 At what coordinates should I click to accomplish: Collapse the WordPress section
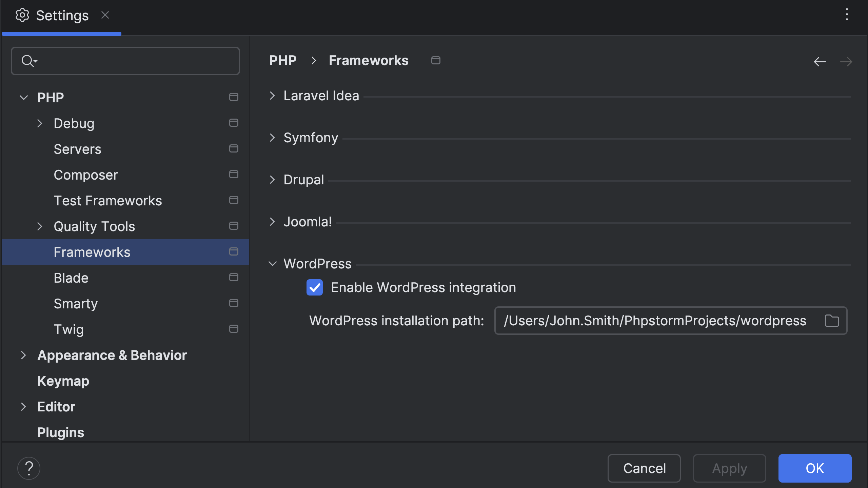[272, 264]
